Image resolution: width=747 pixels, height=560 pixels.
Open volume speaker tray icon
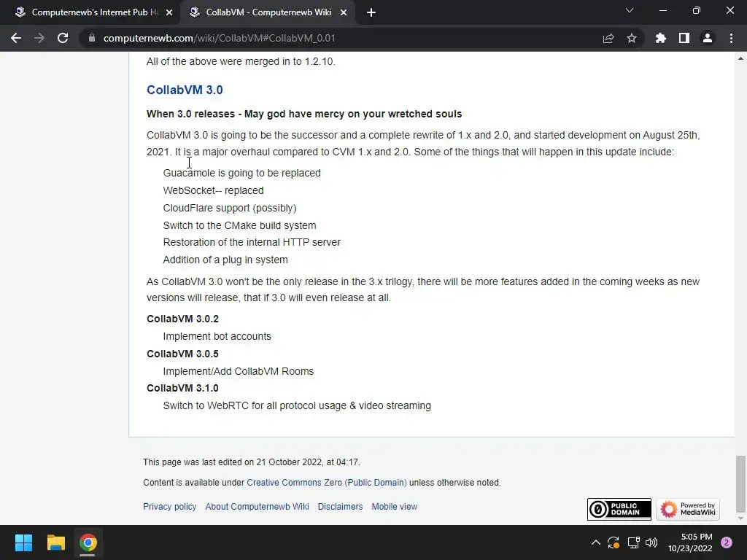pos(651,542)
